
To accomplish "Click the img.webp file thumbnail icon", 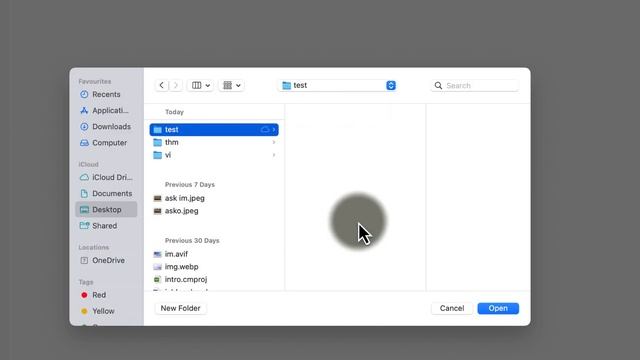I will coord(158,267).
